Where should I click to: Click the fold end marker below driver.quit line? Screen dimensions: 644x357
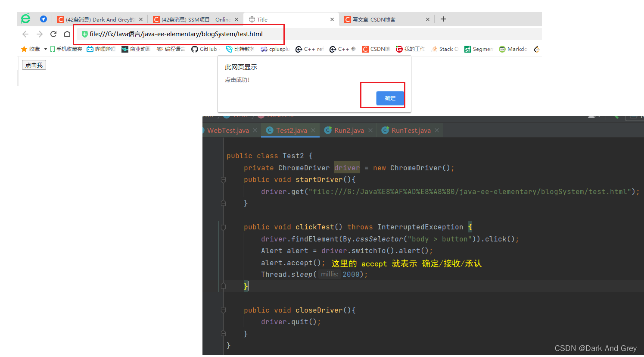click(223, 333)
